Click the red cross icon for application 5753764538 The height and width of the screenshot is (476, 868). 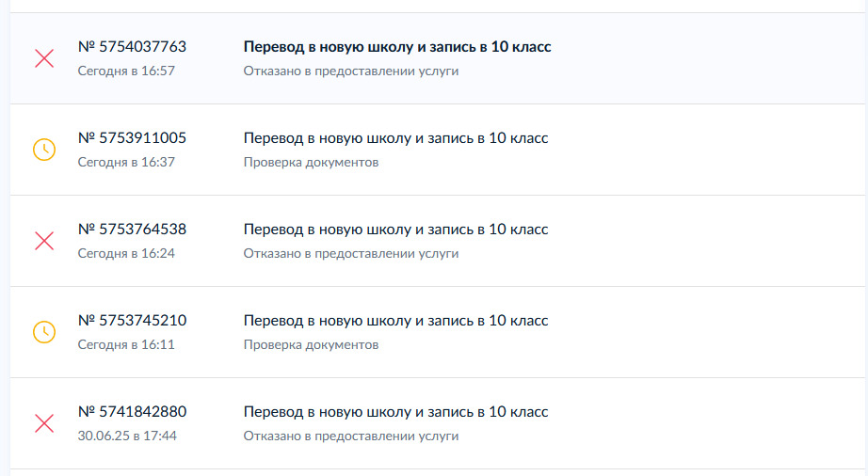(x=44, y=241)
